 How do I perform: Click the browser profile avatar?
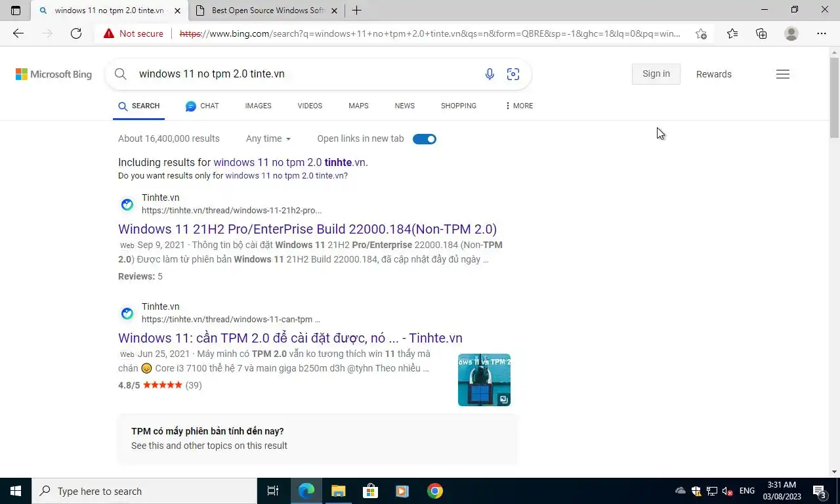click(791, 33)
